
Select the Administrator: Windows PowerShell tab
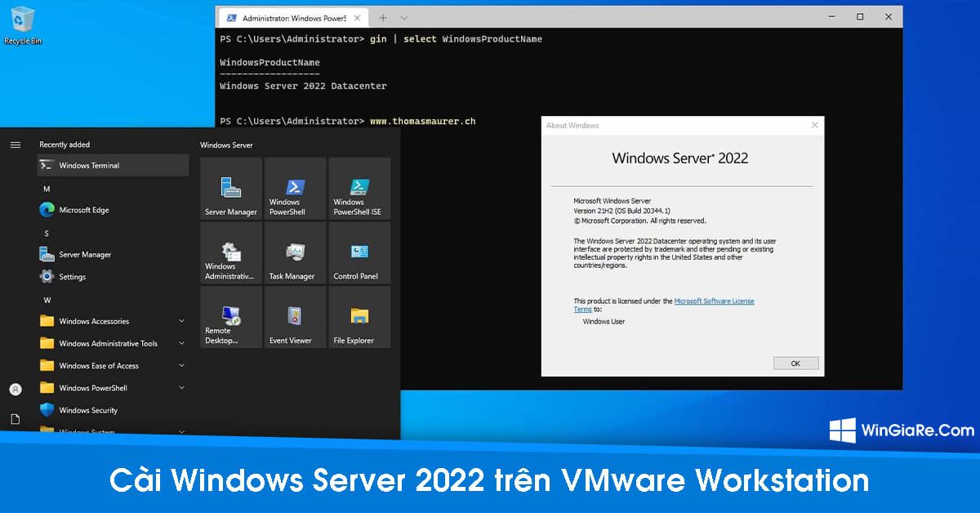293,17
